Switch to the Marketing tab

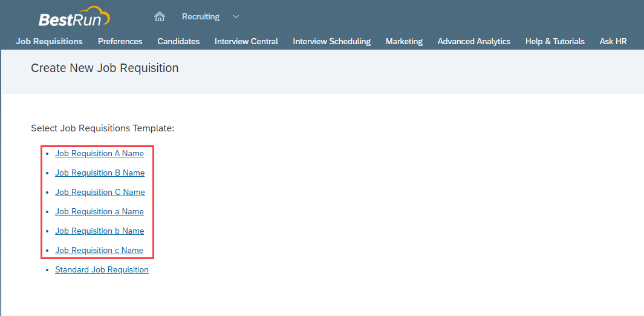tap(404, 42)
